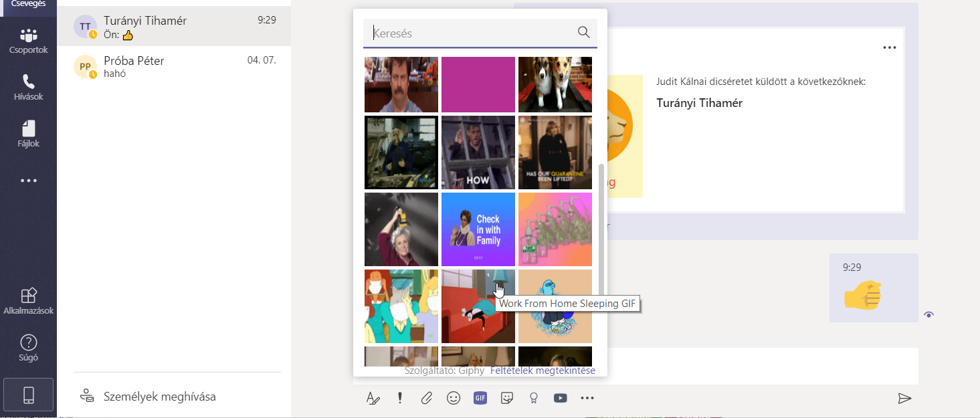Click Személyek meghívása to invite people
Image resolution: width=980 pixels, height=418 pixels.
[159, 397]
